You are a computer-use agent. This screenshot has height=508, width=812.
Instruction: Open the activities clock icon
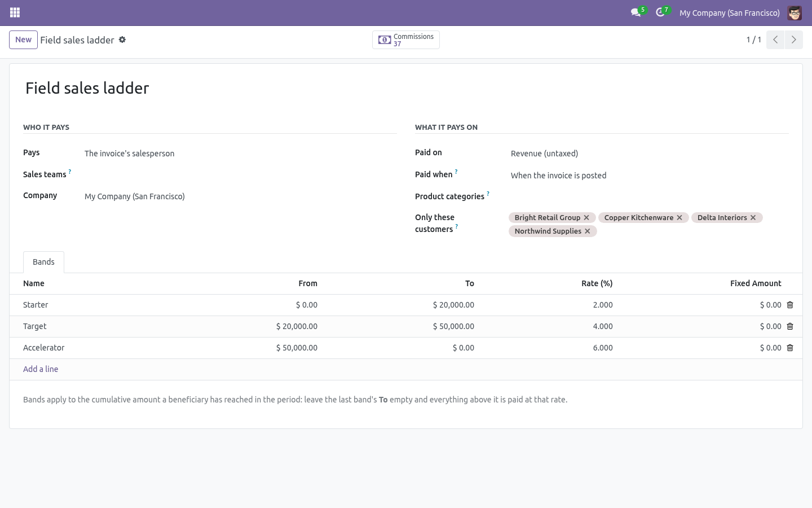(x=660, y=12)
